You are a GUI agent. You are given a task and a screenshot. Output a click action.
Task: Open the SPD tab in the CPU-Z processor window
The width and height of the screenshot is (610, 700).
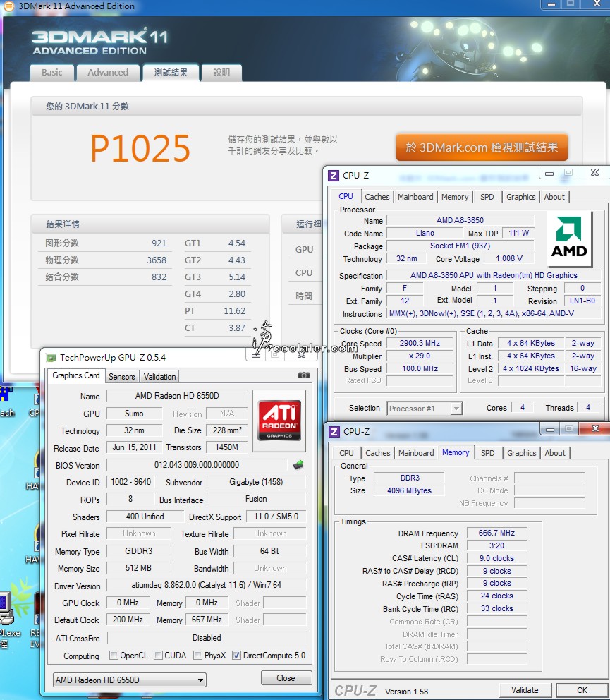click(487, 197)
